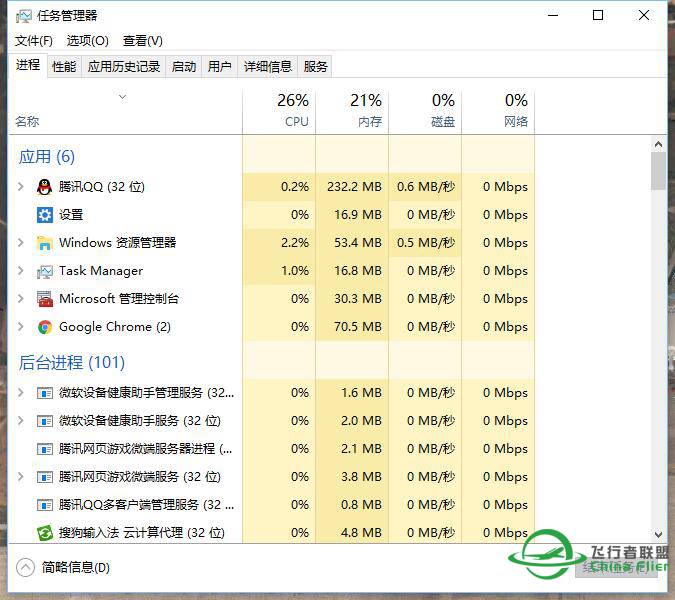Viewport: 675px width, 600px height.
Task: Click the 腾讯网页游戏微端服务 (32 位) icon
Action: pyautogui.click(x=44, y=477)
